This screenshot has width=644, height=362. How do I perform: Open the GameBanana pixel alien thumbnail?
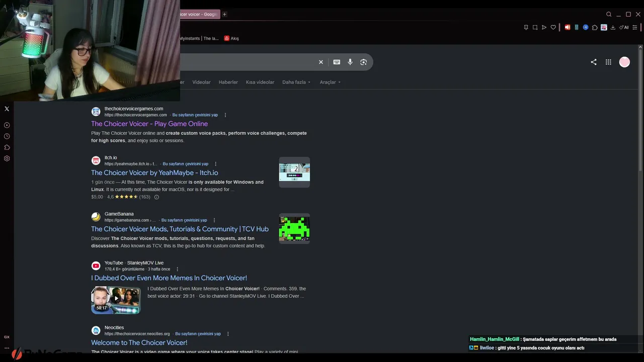294,229
